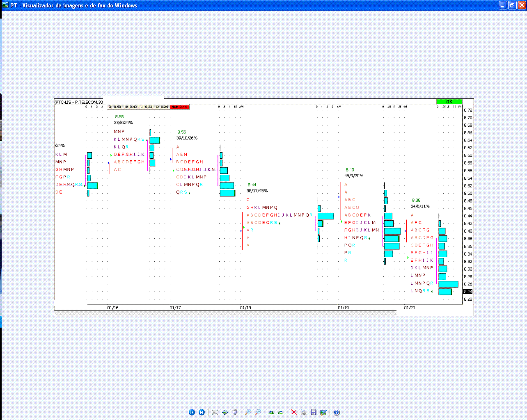This screenshot has height=420, width=527.
Task: Click the green OK box on the chart
Action: tap(449, 102)
